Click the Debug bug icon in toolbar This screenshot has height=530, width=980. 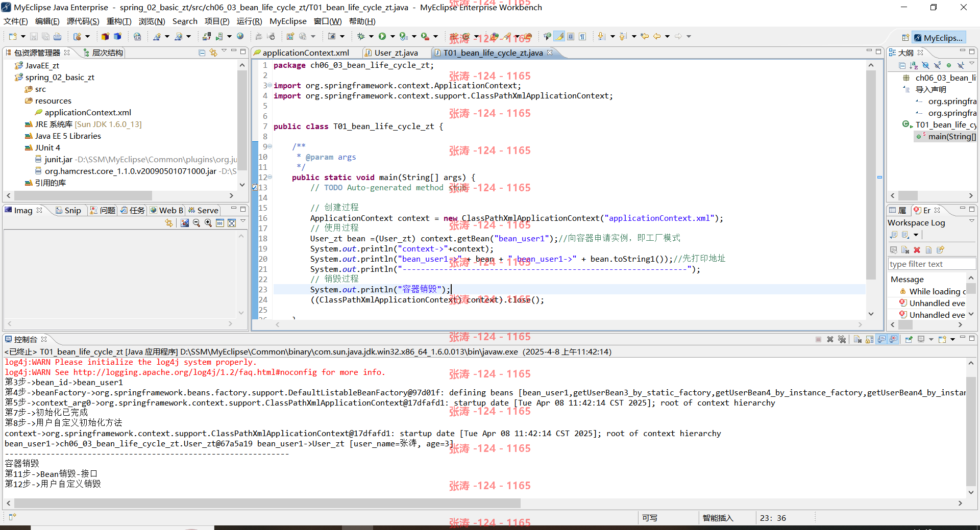click(x=360, y=36)
